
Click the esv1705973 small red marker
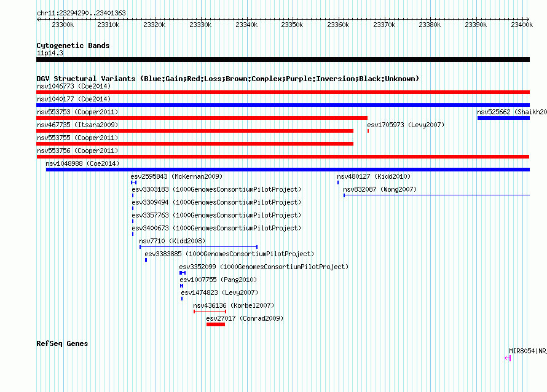coord(368,131)
